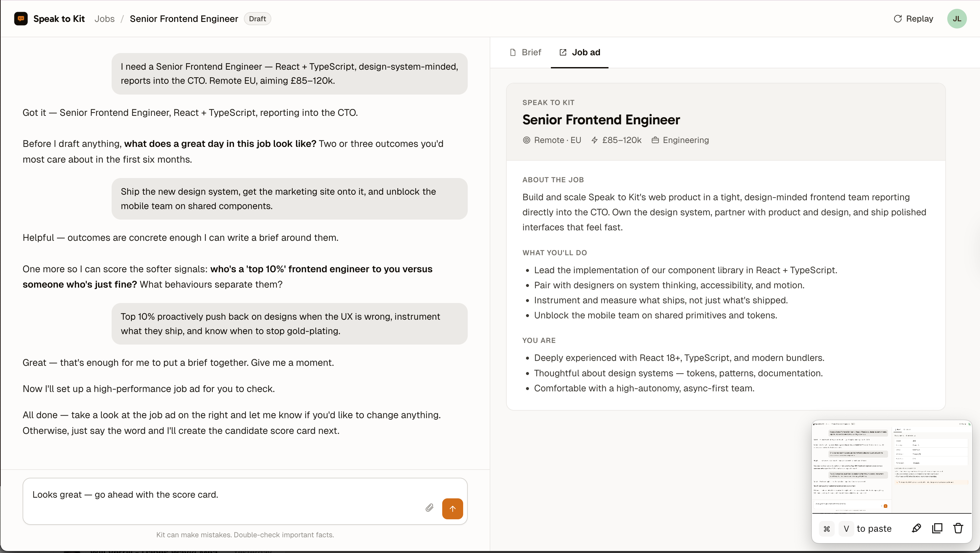Click the 'Helpful — outcomes are concrete enough' reply
This screenshot has height=553, width=980.
point(180,238)
